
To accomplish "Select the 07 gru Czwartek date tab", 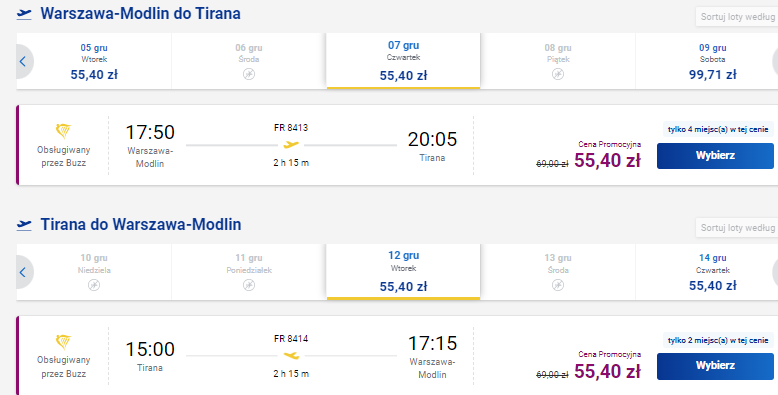I will tap(403, 61).
